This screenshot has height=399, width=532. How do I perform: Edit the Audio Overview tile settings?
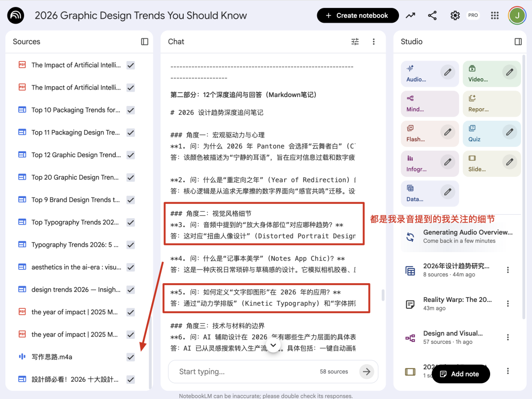coord(447,72)
